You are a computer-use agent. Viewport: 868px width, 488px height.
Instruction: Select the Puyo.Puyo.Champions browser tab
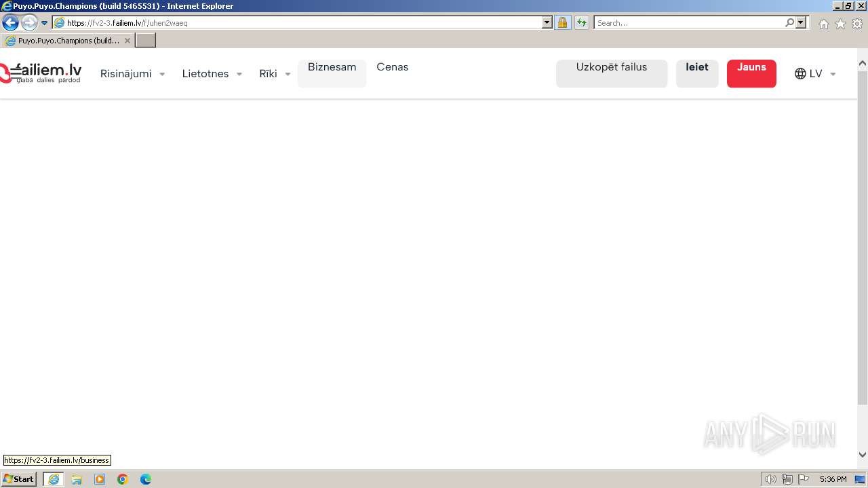point(68,41)
